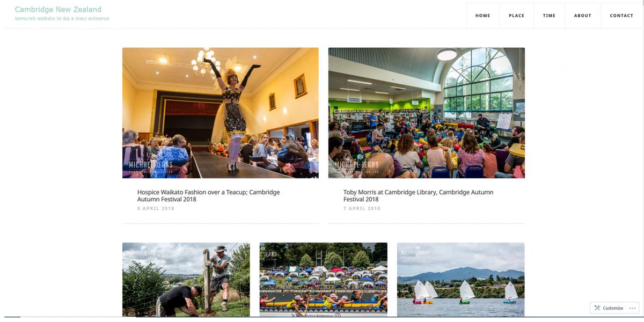
Task: Open Toby Morris at Cambridge Library post
Action: point(418,195)
